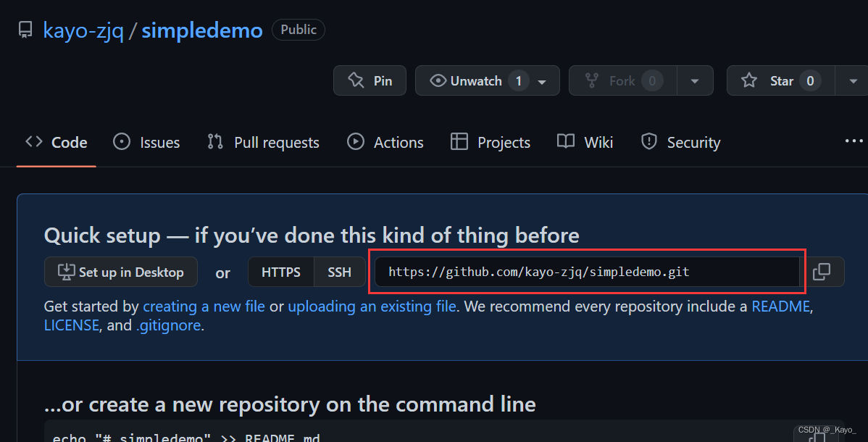This screenshot has width=868, height=442.
Task: Click the eye icon on Unwatch button
Action: click(x=438, y=80)
